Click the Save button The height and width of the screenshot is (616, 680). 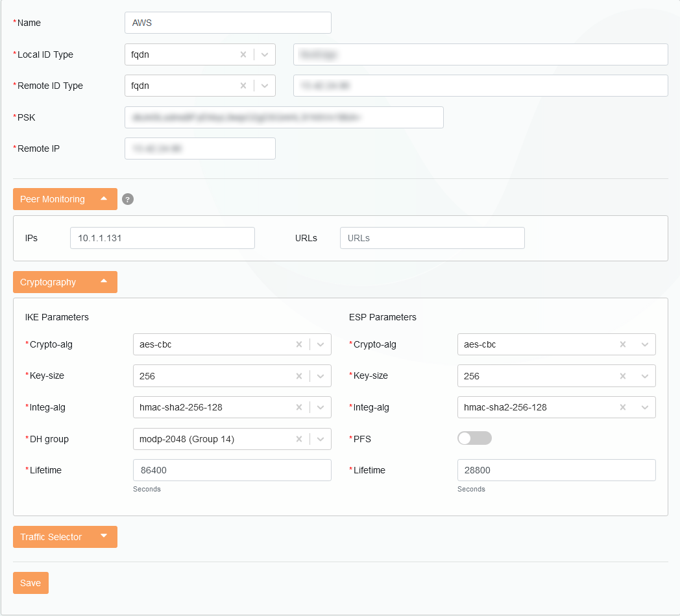tap(30, 584)
